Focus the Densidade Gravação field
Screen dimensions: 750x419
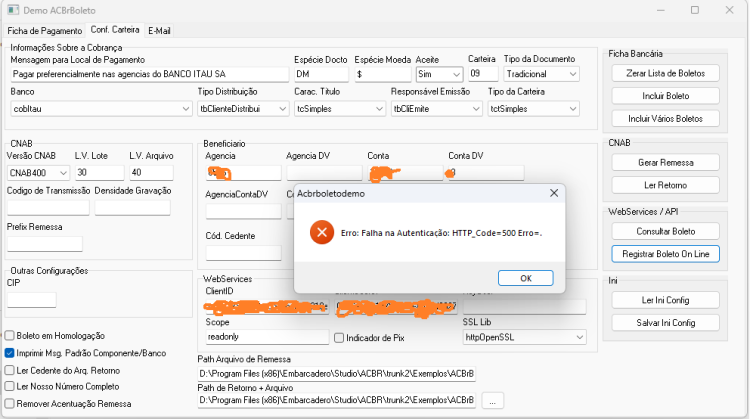[132, 208]
